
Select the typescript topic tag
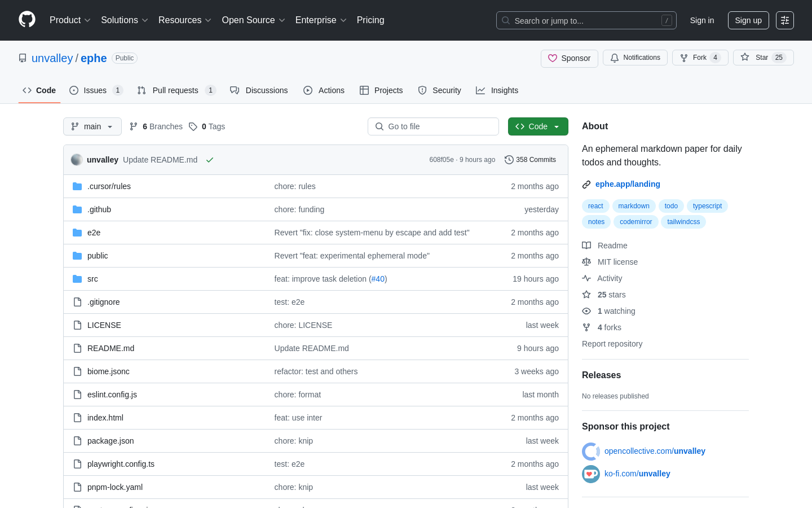point(707,206)
